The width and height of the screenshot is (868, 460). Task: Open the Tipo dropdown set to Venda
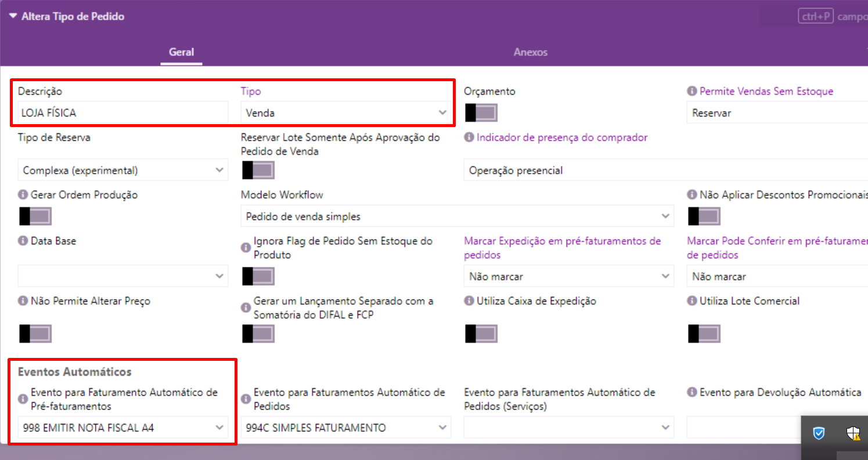[346, 113]
